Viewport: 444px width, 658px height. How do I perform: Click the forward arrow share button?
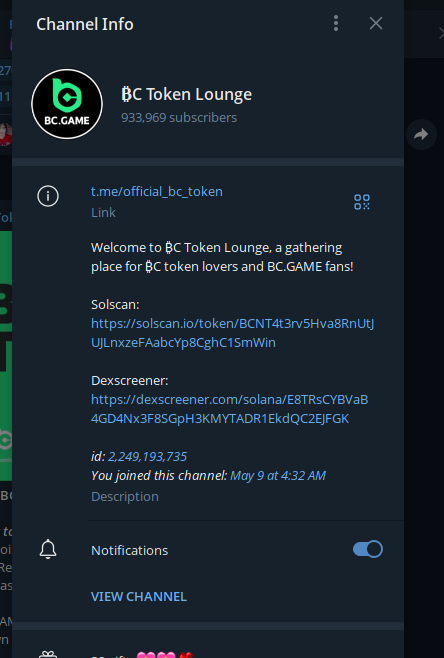coord(421,134)
